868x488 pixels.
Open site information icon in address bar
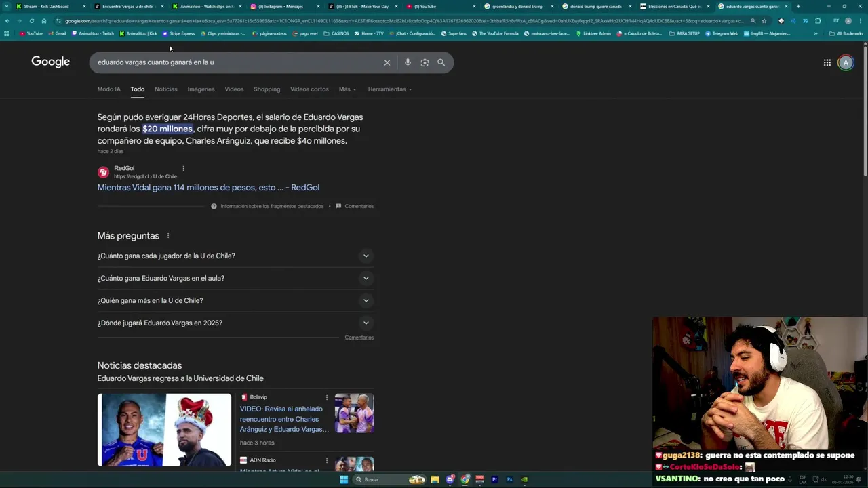click(x=58, y=21)
